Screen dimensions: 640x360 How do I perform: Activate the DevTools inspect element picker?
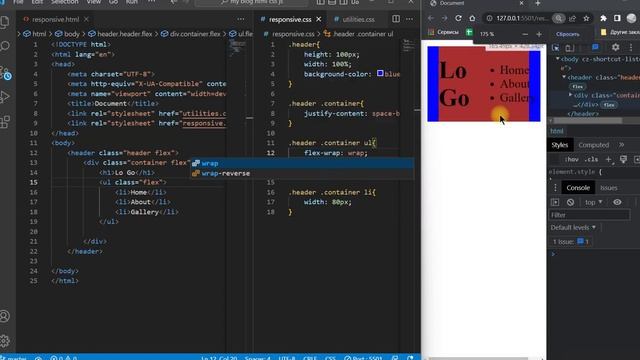coord(556,48)
